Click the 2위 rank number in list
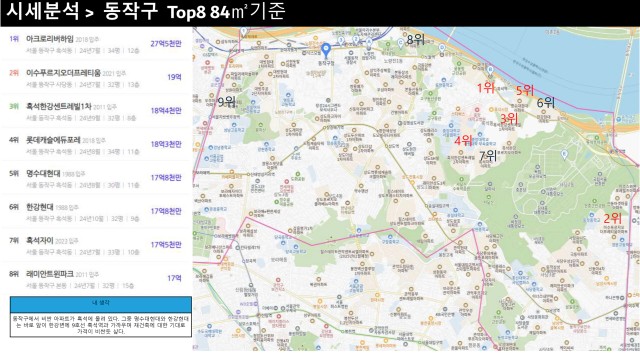 click(x=14, y=73)
